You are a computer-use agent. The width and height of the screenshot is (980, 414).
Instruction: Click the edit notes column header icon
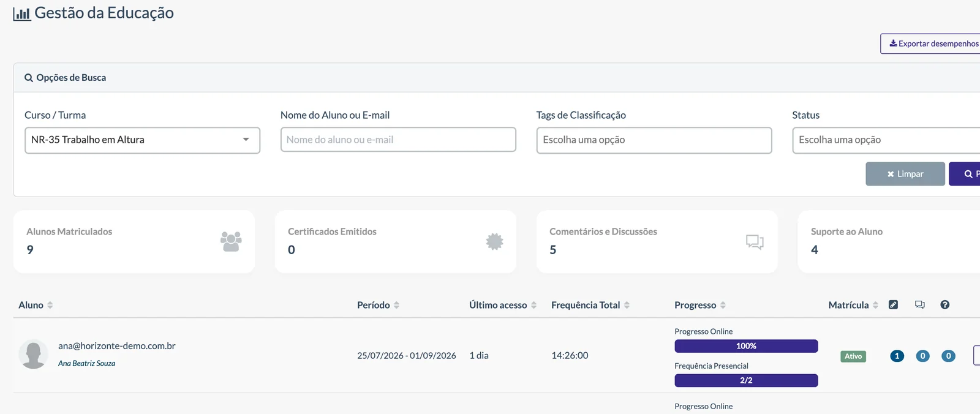[x=893, y=304]
